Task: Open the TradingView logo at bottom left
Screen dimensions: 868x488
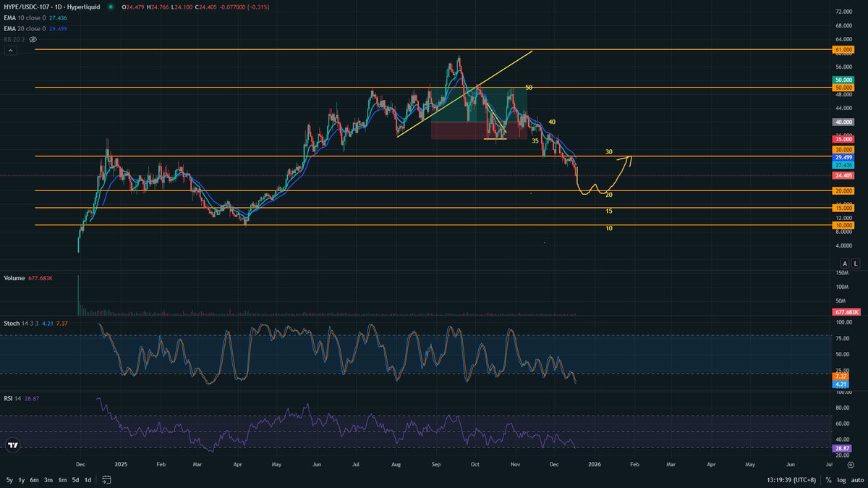Action: pos(12,446)
